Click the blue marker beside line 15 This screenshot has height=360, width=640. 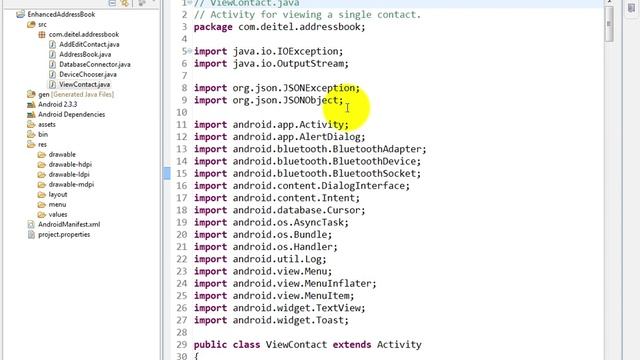[167, 173]
